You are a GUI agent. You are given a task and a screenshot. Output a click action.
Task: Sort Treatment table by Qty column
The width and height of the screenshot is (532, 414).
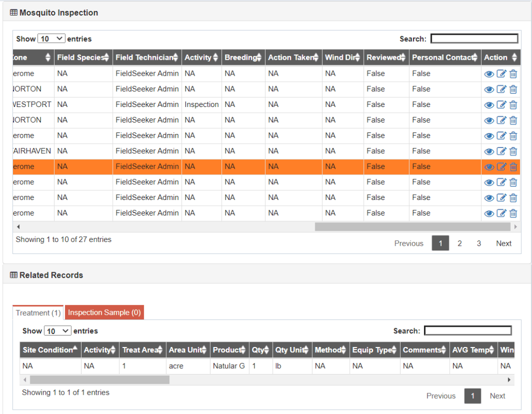tap(260, 350)
